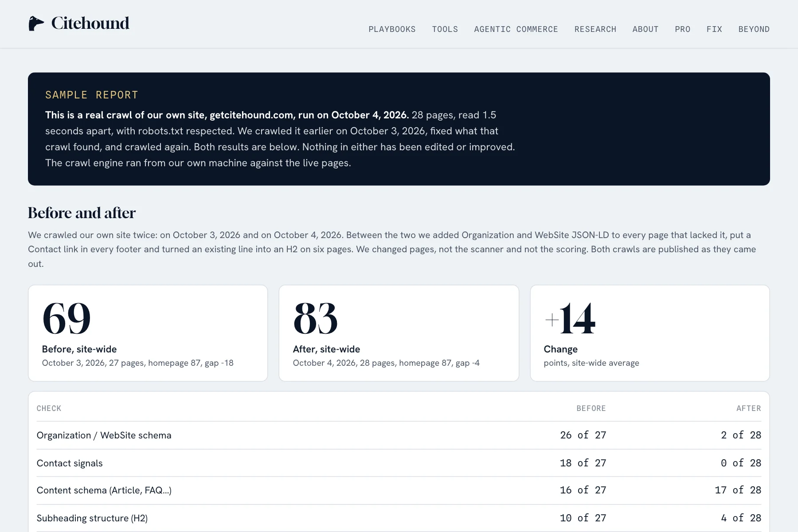Image resolution: width=798 pixels, height=532 pixels.
Task: Open the About nav link
Action: [645, 29]
